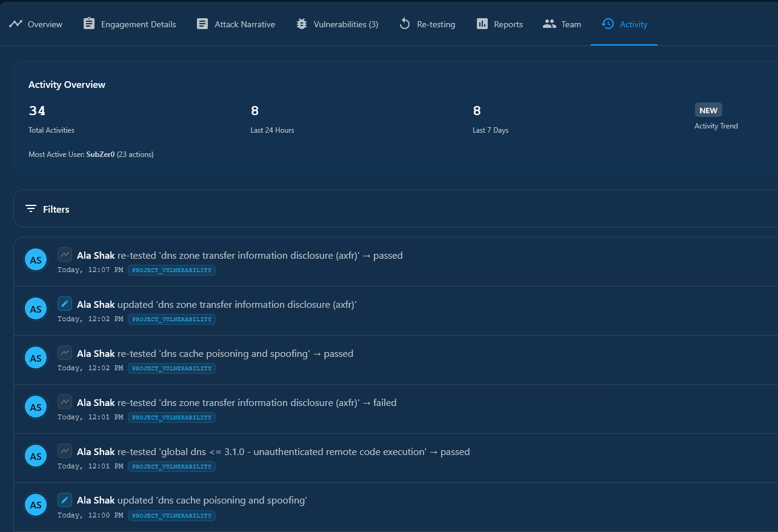Click AS avatar on 12:02 PM updated axfr entry
This screenshot has height=532, width=778.
[36, 309]
